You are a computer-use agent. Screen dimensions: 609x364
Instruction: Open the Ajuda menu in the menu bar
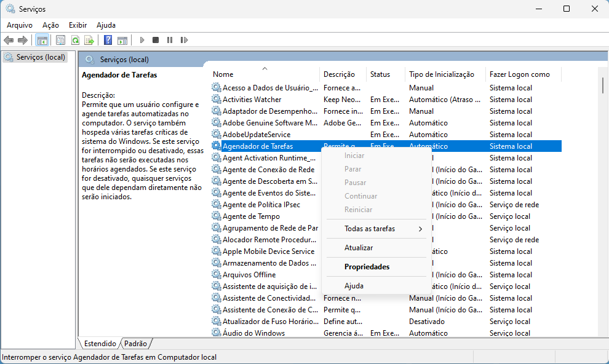click(x=106, y=25)
